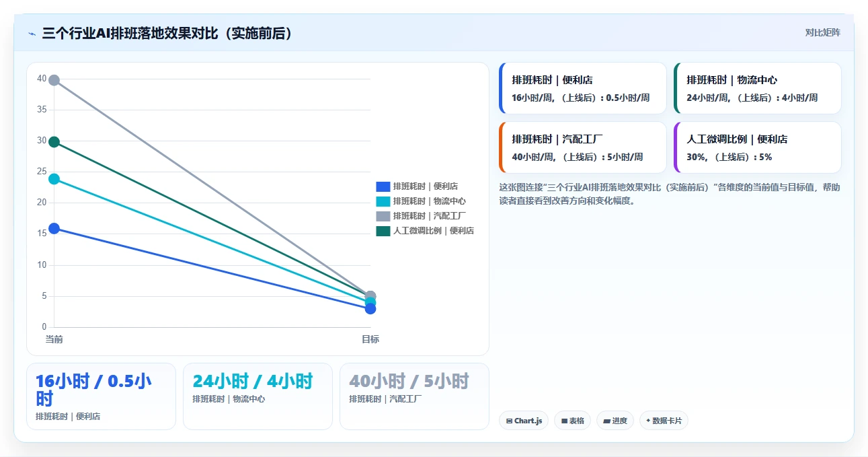Click legend text 排班耗时｜物流中心

click(x=429, y=201)
